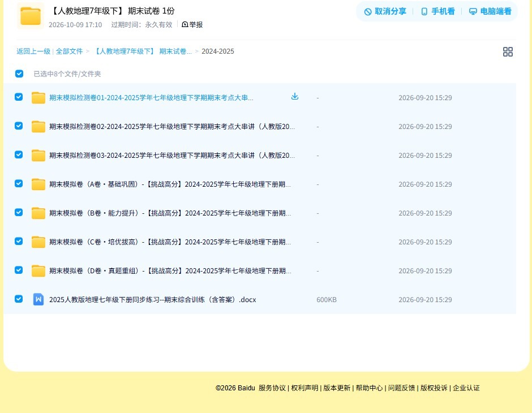The width and height of the screenshot is (532, 413).
Task: Uncheck the C卷·培优拔高 row checkbox
Action: 19,241
